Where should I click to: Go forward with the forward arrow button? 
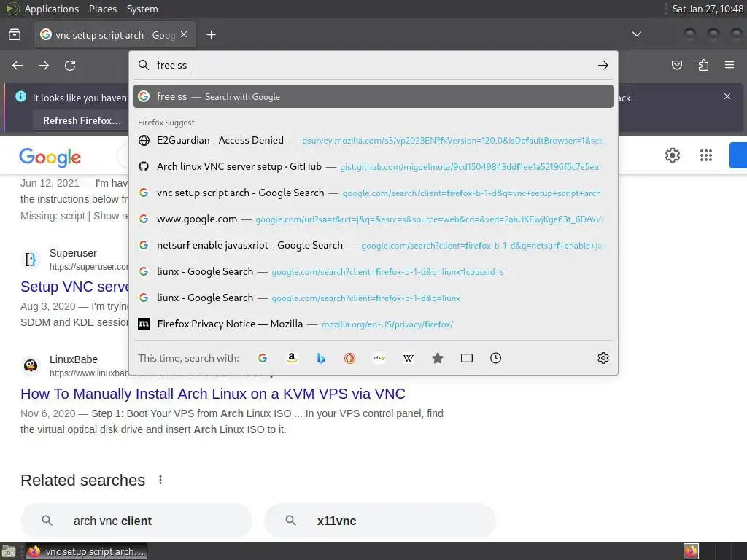[44, 65]
